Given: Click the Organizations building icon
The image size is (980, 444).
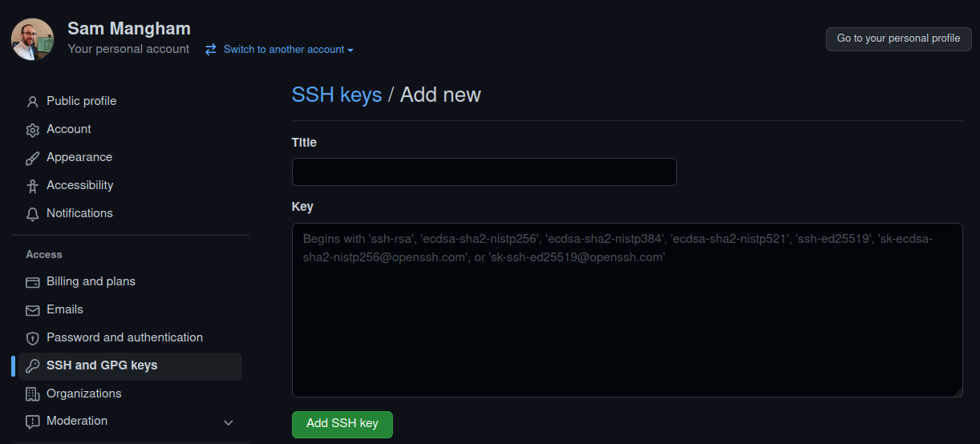Looking at the screenshot, I should click(x=33, y=394).
